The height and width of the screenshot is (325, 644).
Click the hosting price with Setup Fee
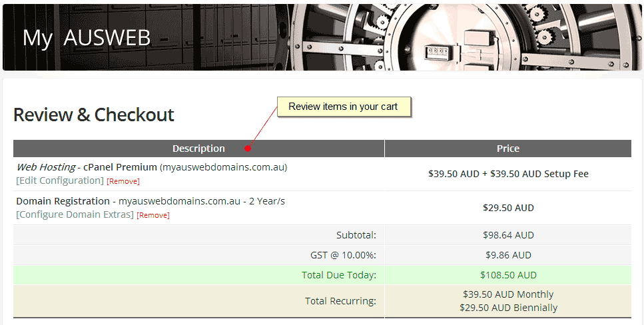click(x=507, y=174)
